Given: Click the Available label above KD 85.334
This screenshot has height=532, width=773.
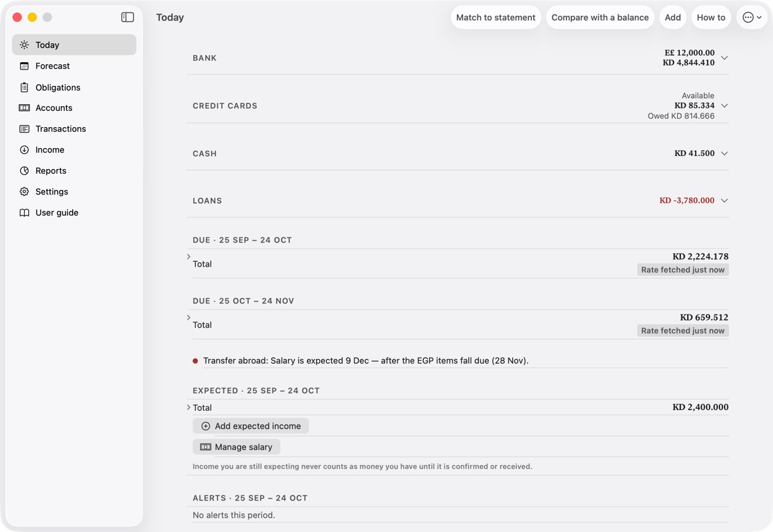Looking at the screenshot, I should click(x=698, y=96).
